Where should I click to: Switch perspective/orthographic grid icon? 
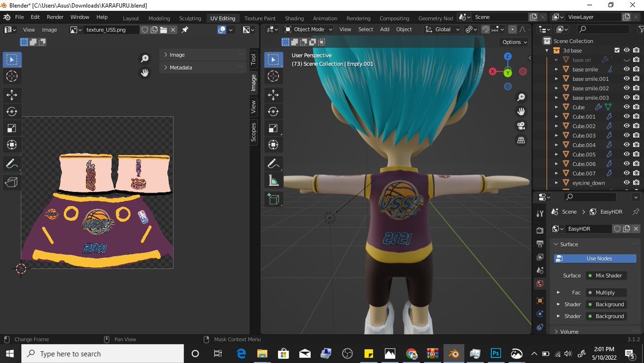coord(521,140)
